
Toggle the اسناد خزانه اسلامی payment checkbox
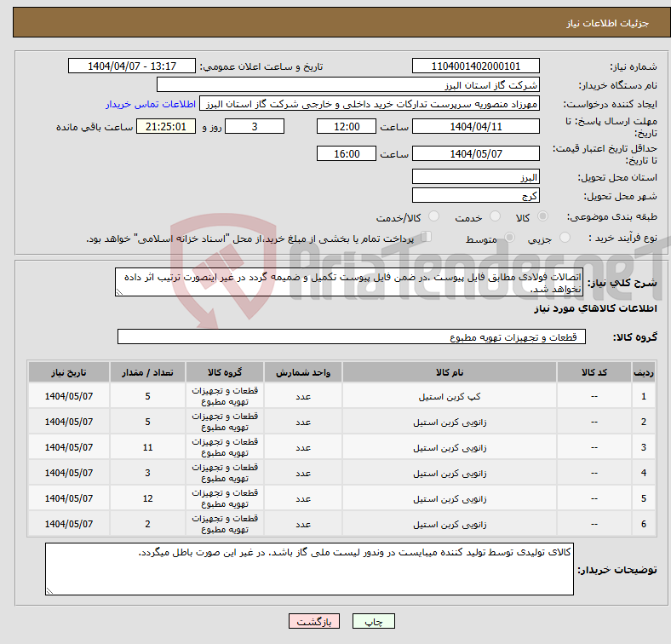(427, 236)
